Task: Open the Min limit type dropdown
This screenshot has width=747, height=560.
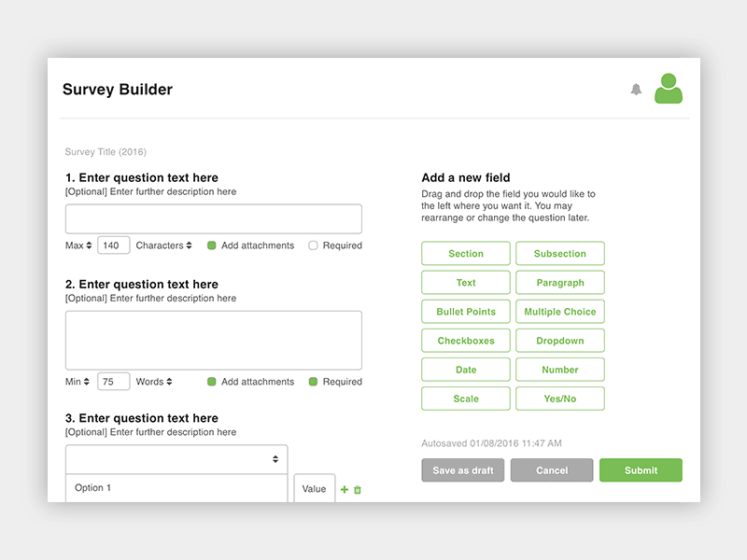Action: point(78,382)
